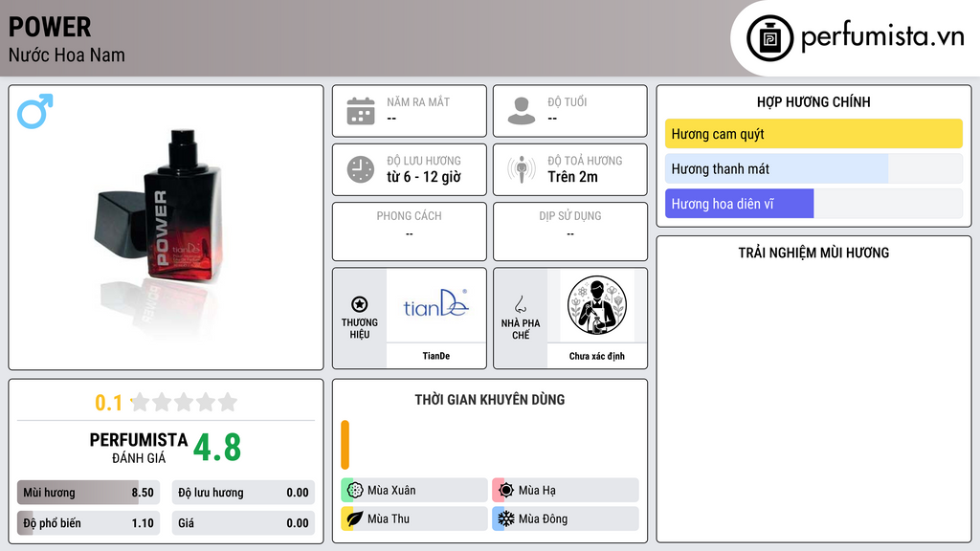The width and height of the screenshot is (980, 551).
Task: Click the light blue Hương thanh mát bar
Action: (776, 168)
